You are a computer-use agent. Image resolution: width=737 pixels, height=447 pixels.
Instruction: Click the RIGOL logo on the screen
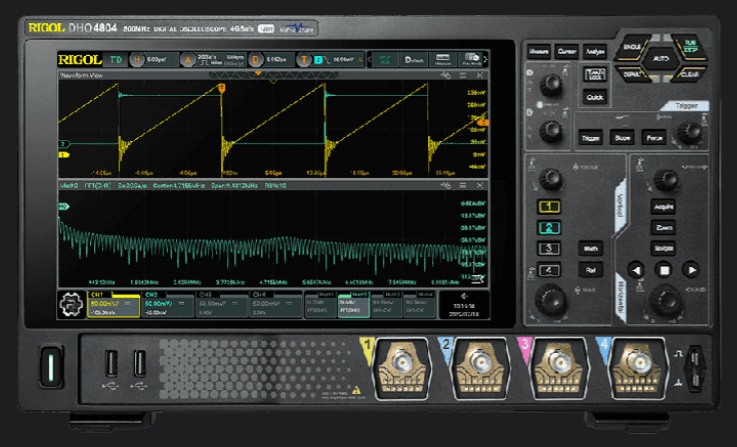point(78,60)
